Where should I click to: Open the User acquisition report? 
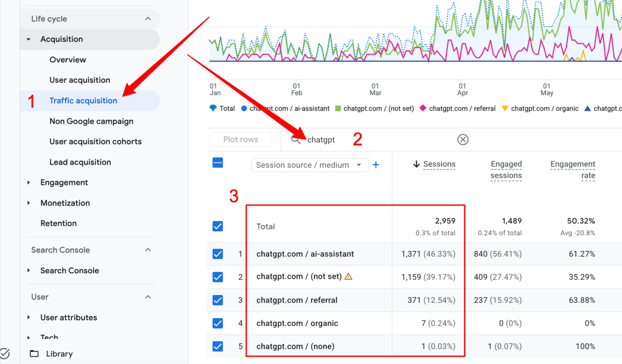tap(80, 80)
